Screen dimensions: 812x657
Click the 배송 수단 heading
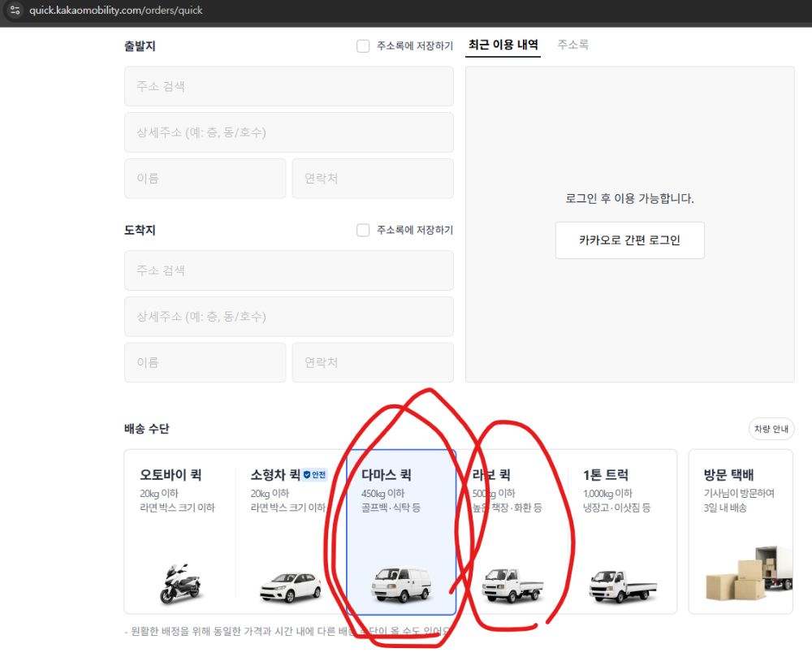click(146, 429)
